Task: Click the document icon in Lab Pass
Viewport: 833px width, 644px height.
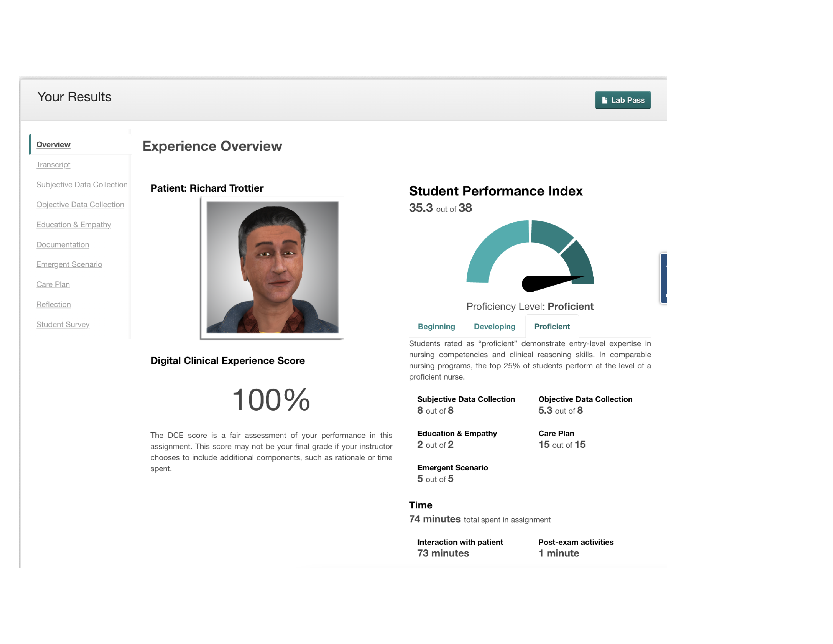Action: (x=605, y=100)
